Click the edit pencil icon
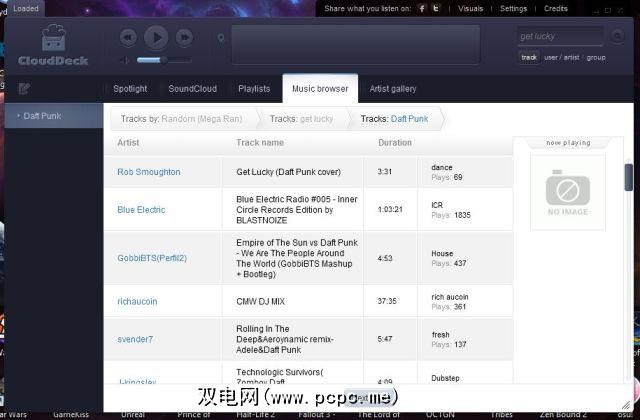This screenshot has width=640, height=420. [24, 89]
